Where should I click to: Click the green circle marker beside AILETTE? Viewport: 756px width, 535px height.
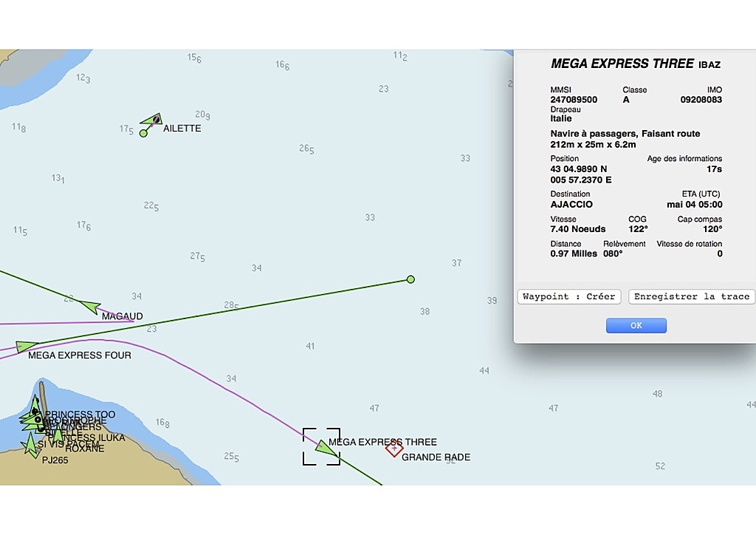(x=143, y=133)
